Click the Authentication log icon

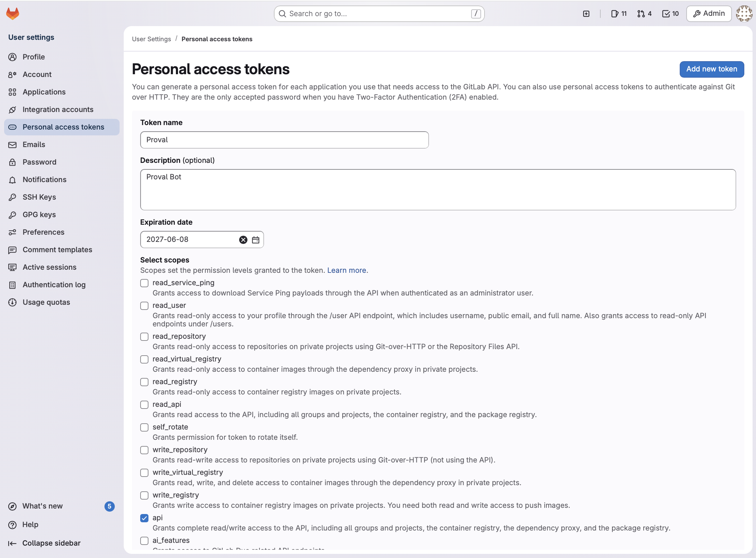12,285
